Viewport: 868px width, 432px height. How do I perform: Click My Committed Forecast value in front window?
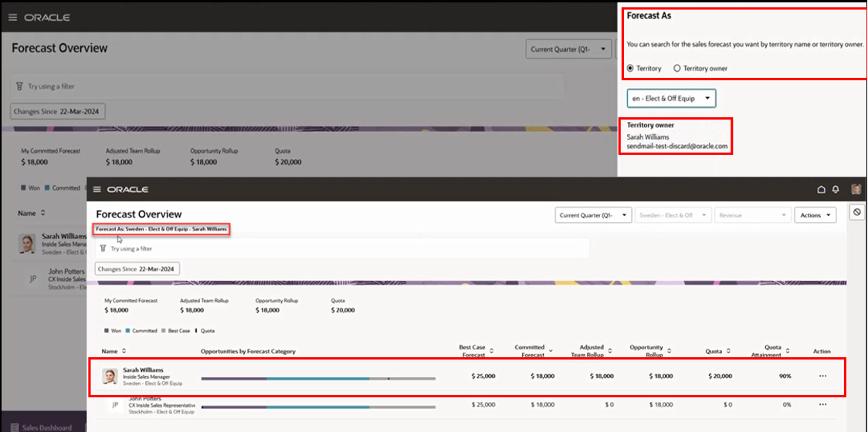pyautogui.click(x=117, y=310)
